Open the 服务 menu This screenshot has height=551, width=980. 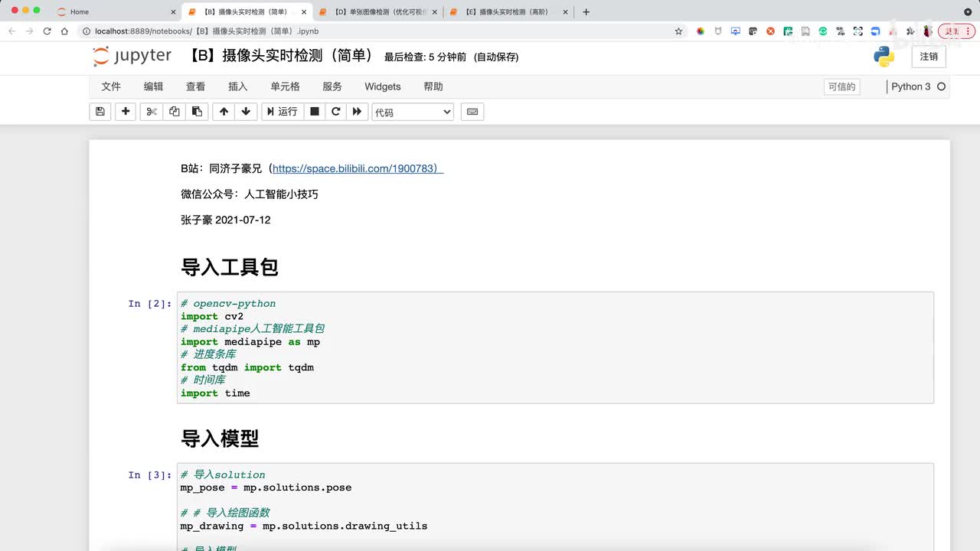click(332, 86)
